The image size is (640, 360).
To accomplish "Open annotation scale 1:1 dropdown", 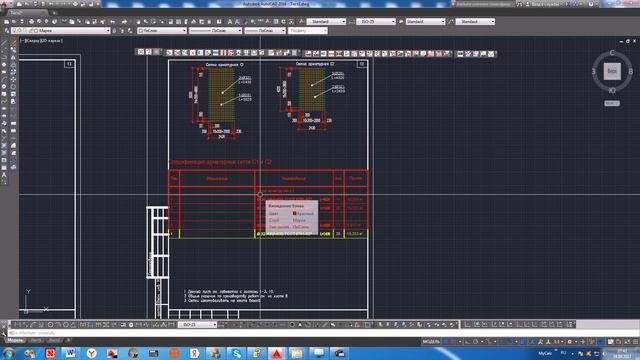I will click(x=558, y=342).
